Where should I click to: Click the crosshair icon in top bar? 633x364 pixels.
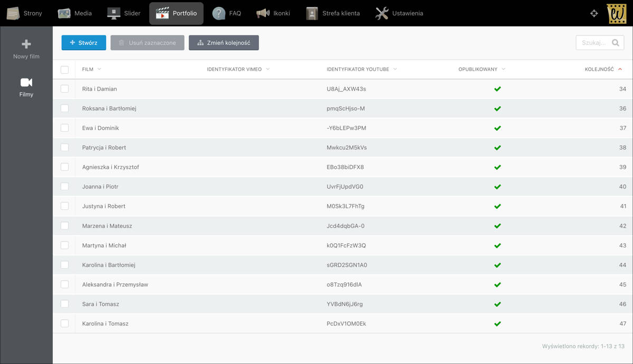tap(594, 13)
